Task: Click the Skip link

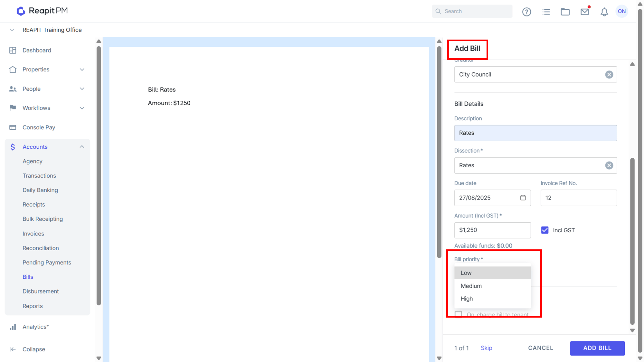Action: 486,348
